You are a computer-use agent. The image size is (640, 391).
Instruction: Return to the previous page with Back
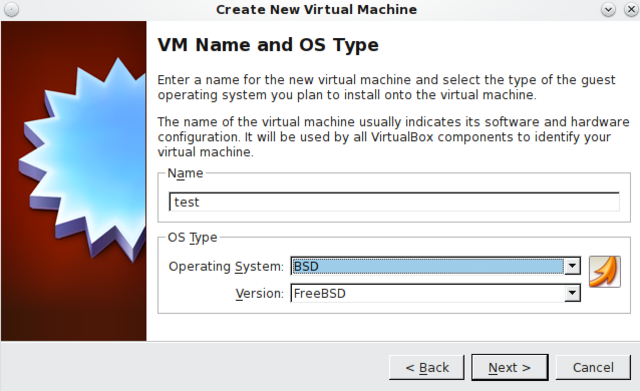[x=427, y=367]
